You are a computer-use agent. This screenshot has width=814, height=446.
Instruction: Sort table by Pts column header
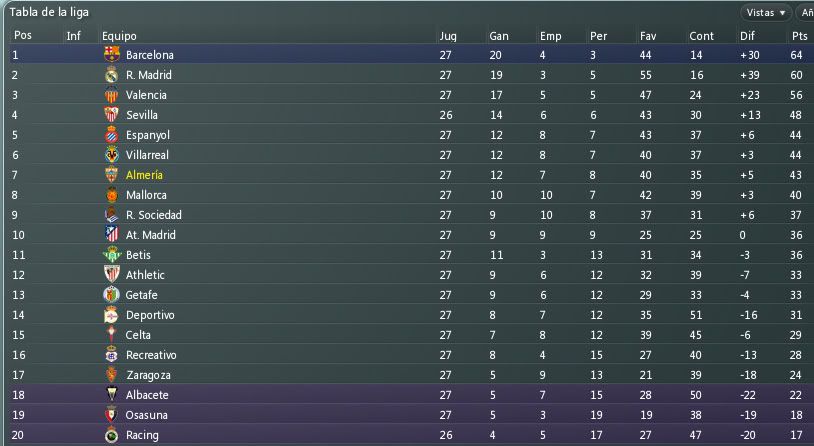coord(799,36)
